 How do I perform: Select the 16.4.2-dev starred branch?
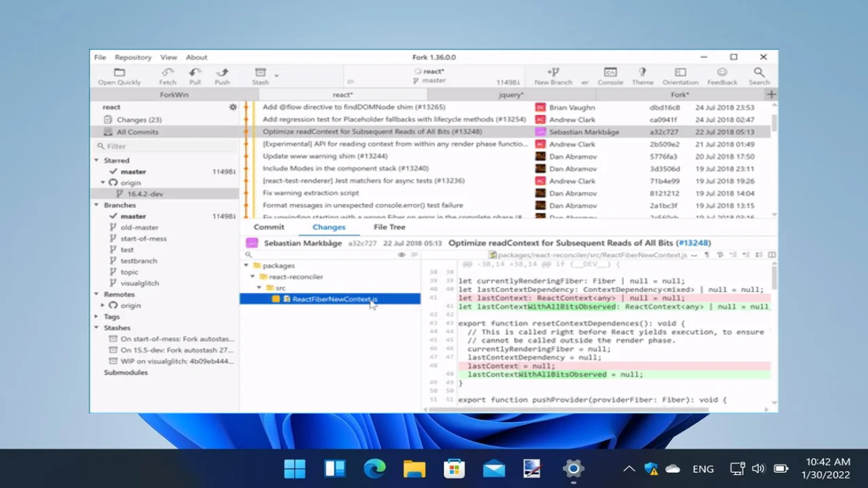click(x=165, y=194)
